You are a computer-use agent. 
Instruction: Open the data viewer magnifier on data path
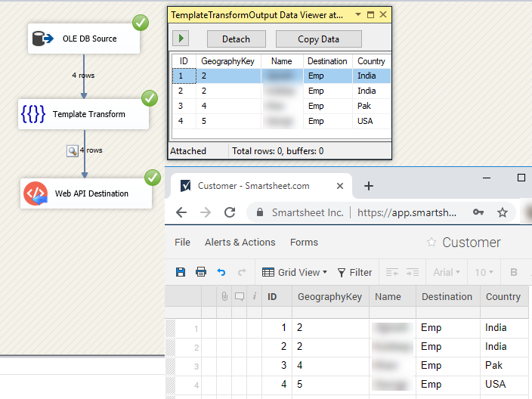[x=73, y=151]
